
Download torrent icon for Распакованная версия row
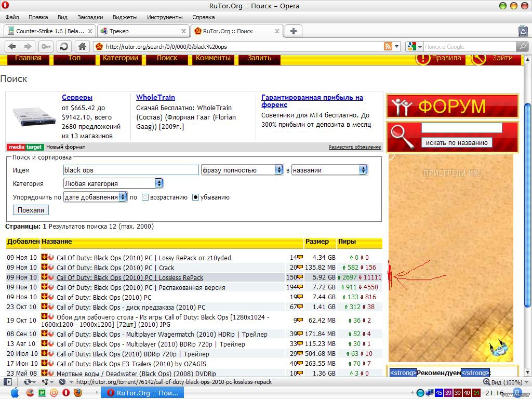[44, 287]
